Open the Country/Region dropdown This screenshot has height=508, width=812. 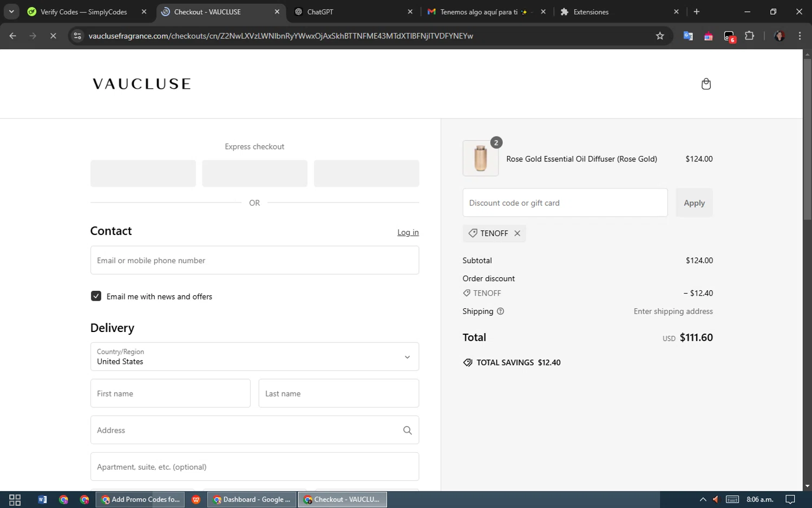point(254,357)
